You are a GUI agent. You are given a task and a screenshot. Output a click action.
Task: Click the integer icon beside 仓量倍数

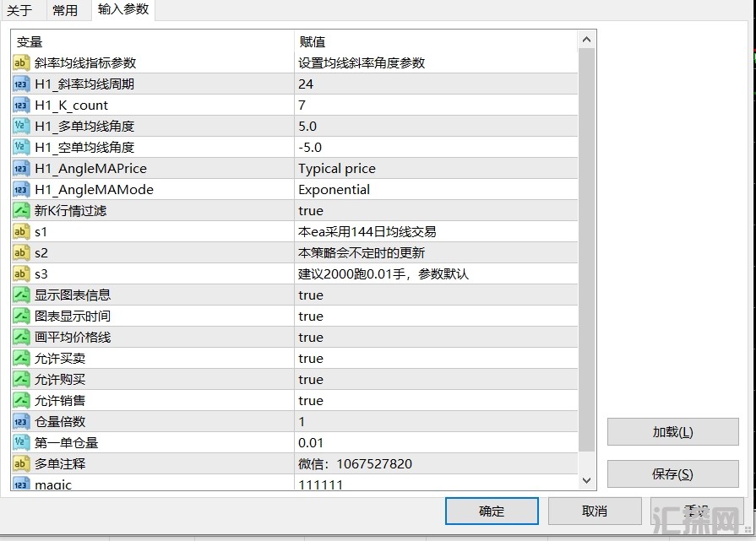(x=22, y=422)
